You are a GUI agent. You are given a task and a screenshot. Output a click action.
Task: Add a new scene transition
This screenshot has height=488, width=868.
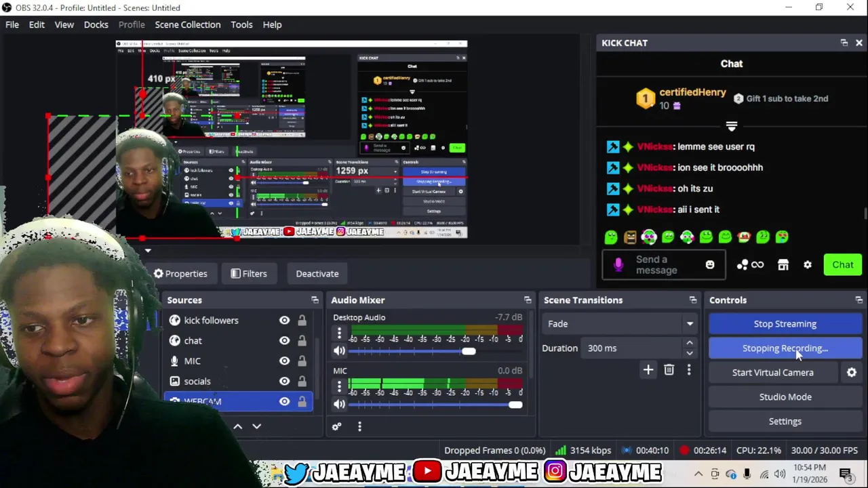coord(648,369)
